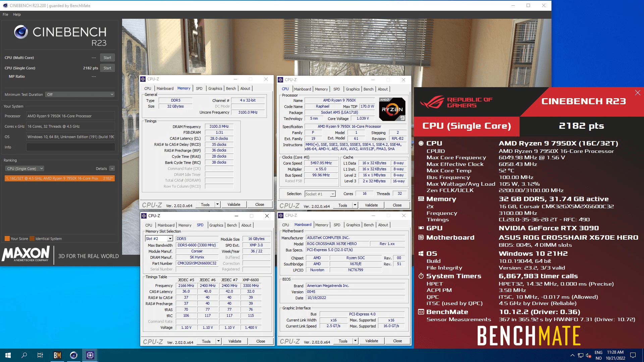Image resolution: width=644 pixels, height=362 pixels.
Task: Click Uncore Frequency 3100.0 MHz value
Action: pyautogui.click(x=248, y=112)
